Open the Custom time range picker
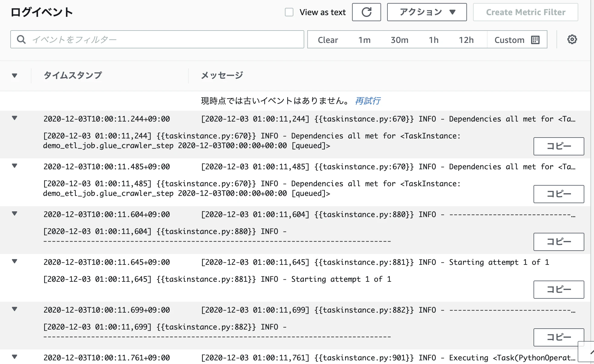The image size is (594, 364). click(x=517, y=40)
